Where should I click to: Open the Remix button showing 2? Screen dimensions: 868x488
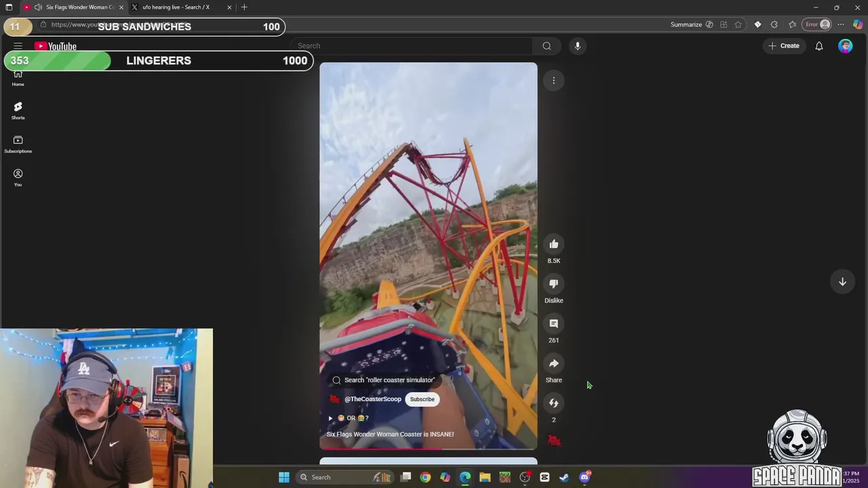(553, 403)
